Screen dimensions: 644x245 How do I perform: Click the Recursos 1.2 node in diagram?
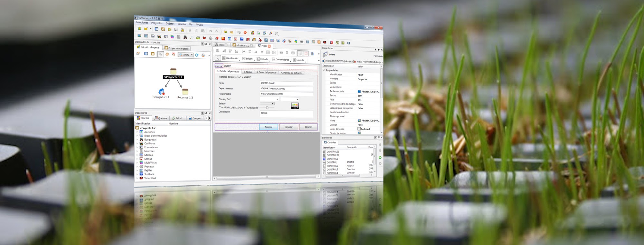pyautogui.click(x=185, y=94)
